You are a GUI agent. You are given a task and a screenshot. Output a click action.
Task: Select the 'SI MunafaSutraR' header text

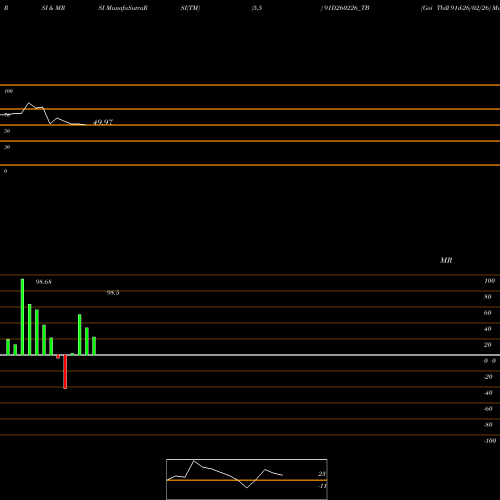[123, 8]
